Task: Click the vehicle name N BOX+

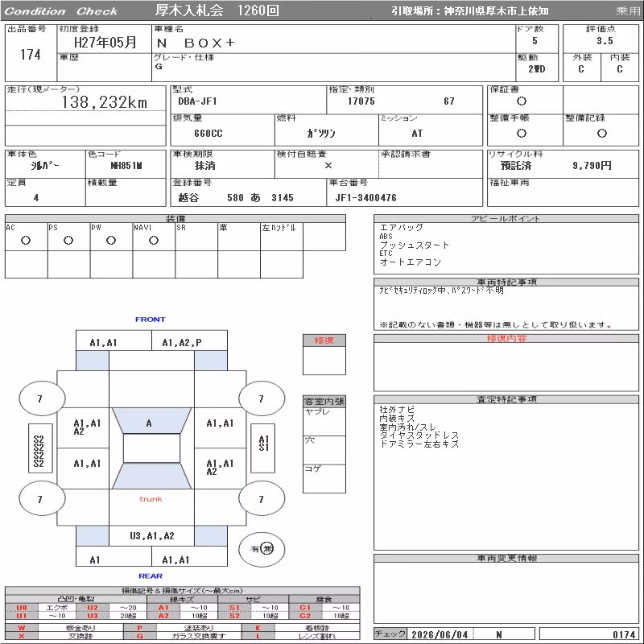Action: pyautogui.click(x=196, y=43)
